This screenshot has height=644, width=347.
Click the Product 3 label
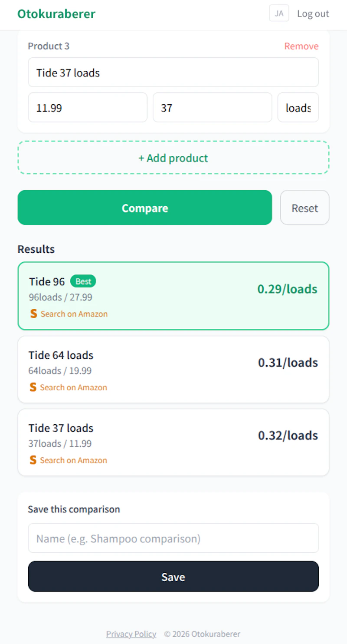click(49, 46)
